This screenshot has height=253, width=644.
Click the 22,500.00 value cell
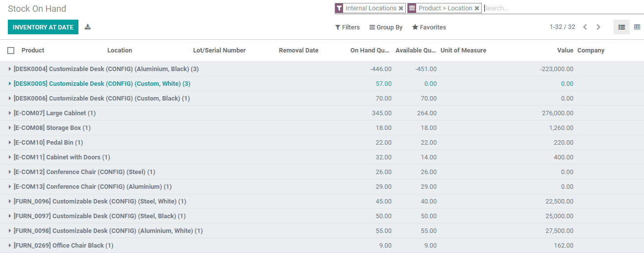559,202
